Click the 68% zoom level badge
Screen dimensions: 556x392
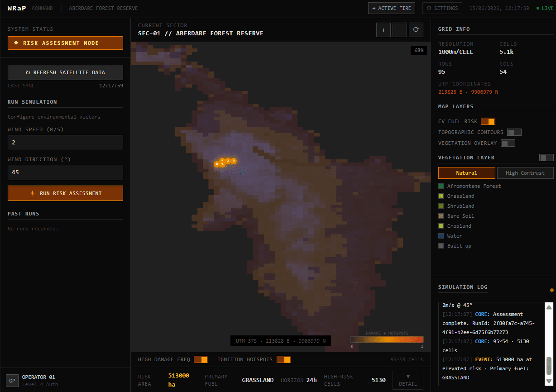coord(419,50)
